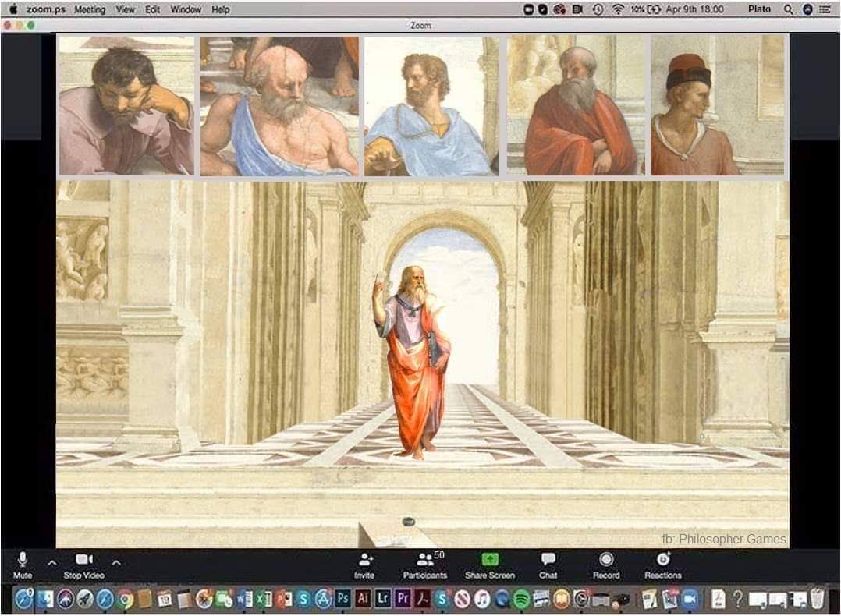Click the Premiere Pro dock icon

click(x=403, y=599)
